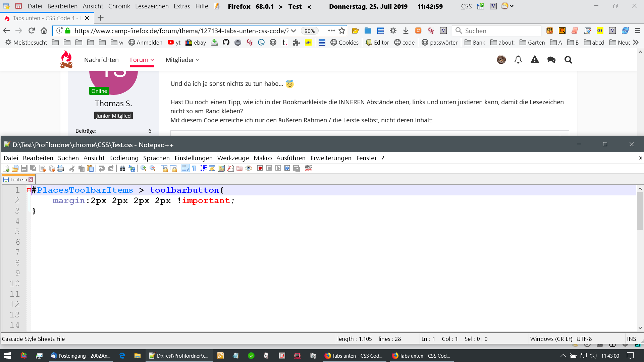The height and width of the screenshot is (362, 644).
Task: Collapse code fold marker at line 1
Action: pyautogui.click(x=29, y=190)
